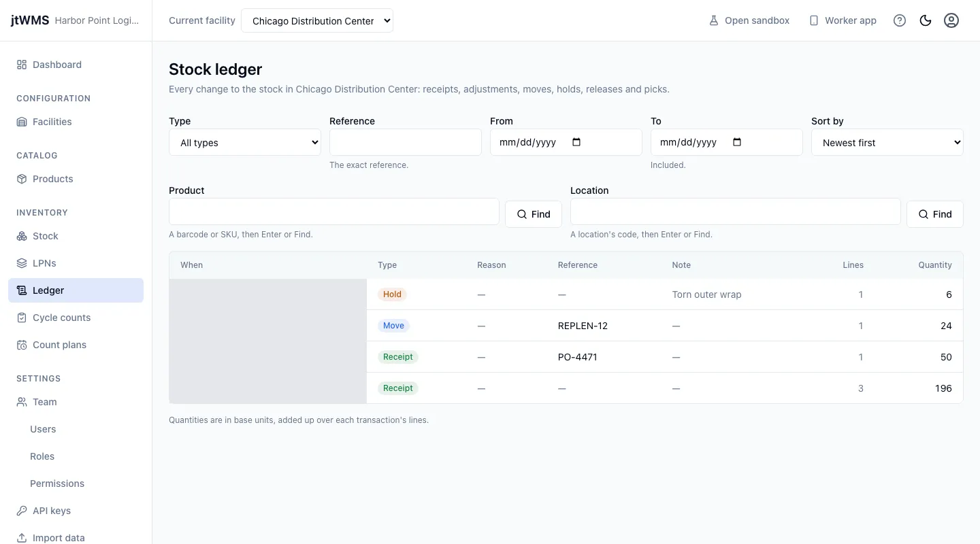The height and width of the screenshot is (544, 980).
Task: Click the Products box icon
Action: [x=22, y=179]
